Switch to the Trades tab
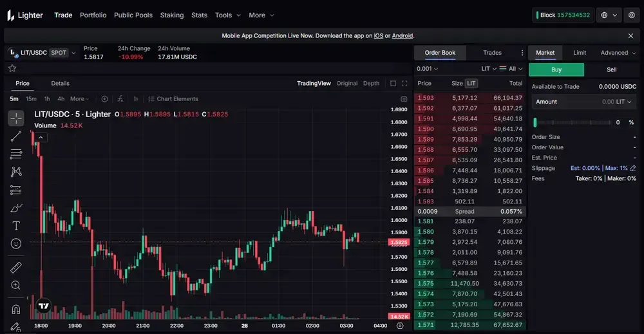The width and height of the screenshot is (644, 334). [492, 53]
